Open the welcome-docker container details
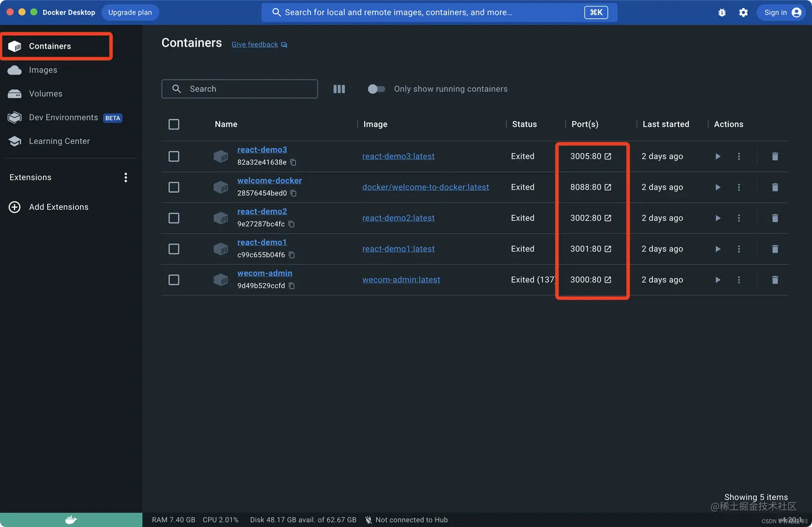This screenshot has width=812, height=527. pyautogui.click(x=270, y=181)
